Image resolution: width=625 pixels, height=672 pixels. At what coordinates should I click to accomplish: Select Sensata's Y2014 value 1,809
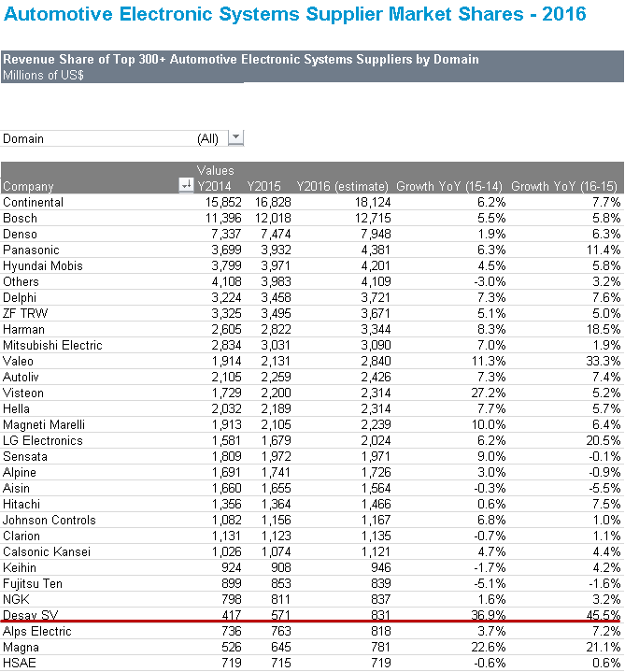[226, 456]
